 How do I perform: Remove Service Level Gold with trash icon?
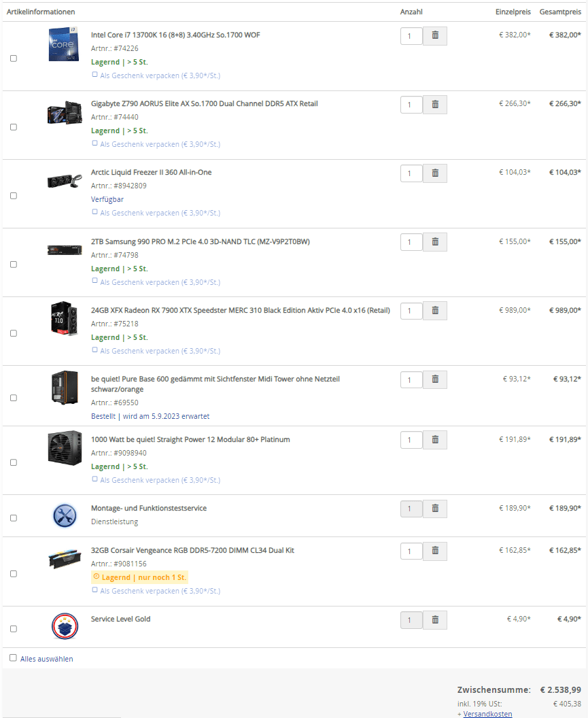click(x=435, y=620)
